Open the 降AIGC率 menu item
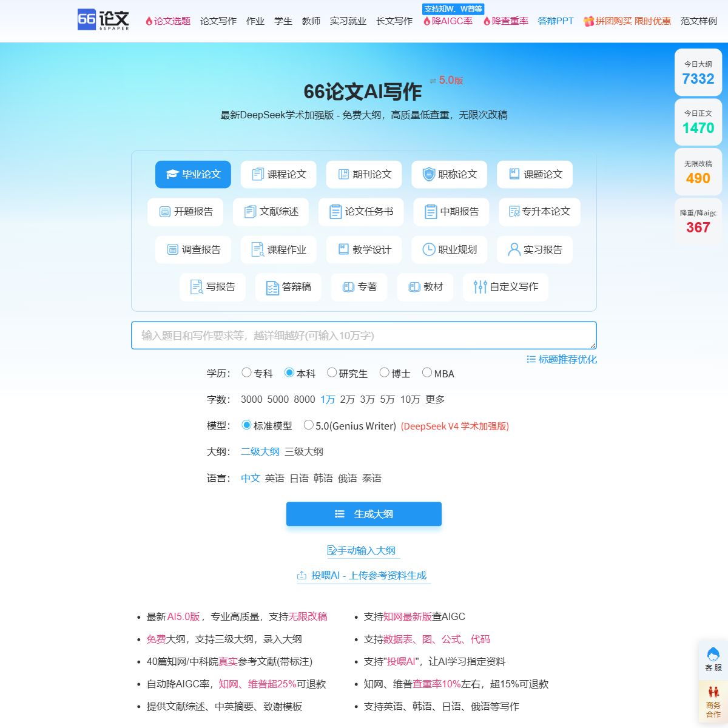The image size is (728, 728). pos(448,21)
